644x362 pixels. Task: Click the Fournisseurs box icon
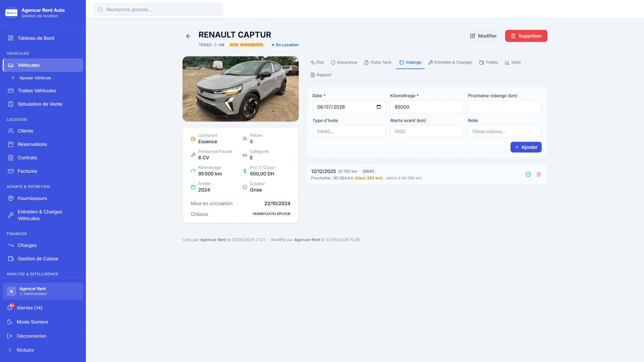tap(11, 198)
